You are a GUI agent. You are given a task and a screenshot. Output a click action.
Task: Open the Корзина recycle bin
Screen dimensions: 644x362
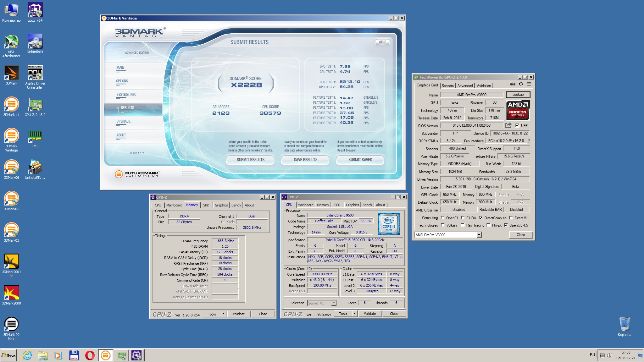pos(624,327)
